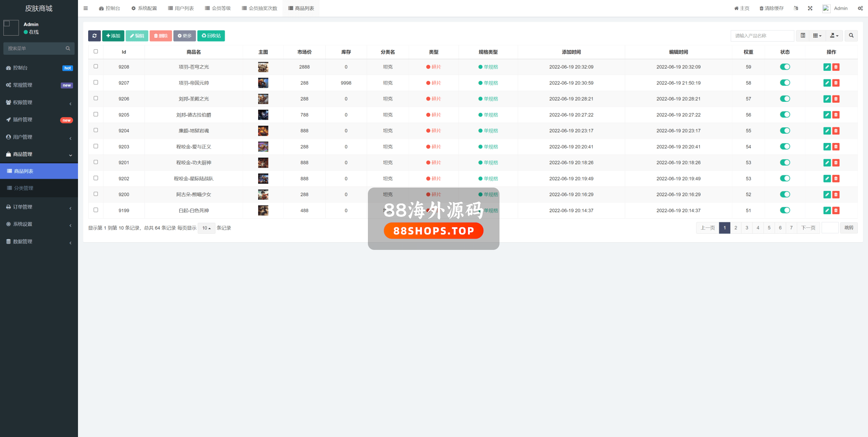Image resolution: width=868 pixels, height=437 pixels.
Task: Open the page size dropdown showing 10
Action: coord(206,228)
